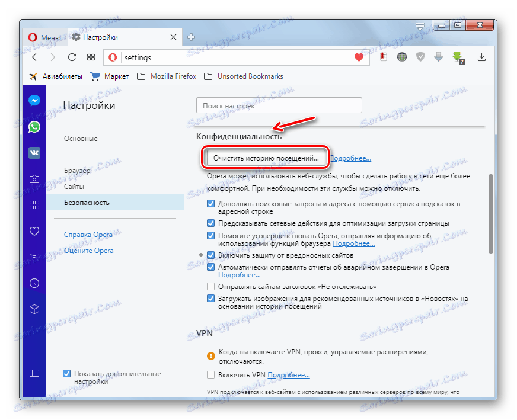This screenshot has width=517, height=420.
Task: Open Маркет bookmark
Action: (110, 76)
